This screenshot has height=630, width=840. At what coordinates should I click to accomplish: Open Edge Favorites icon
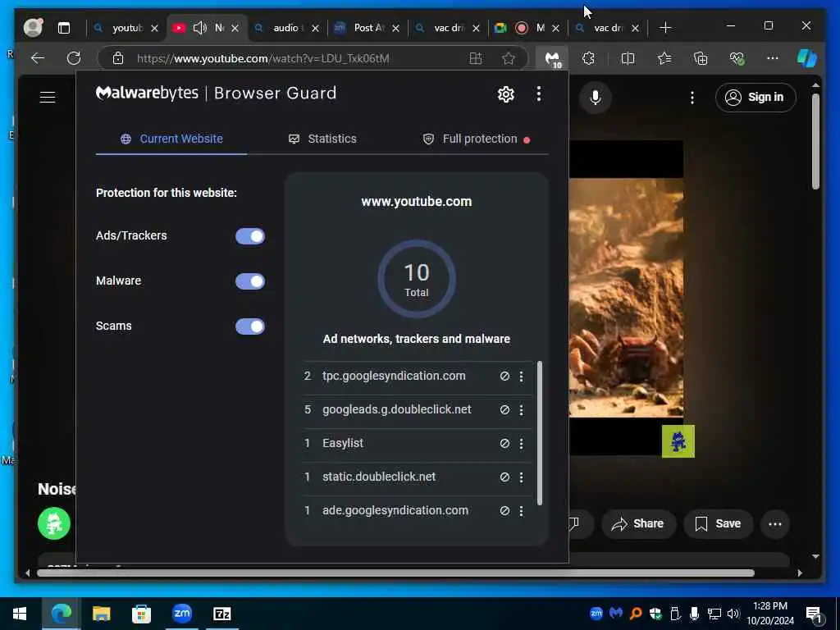coord(664,58)
